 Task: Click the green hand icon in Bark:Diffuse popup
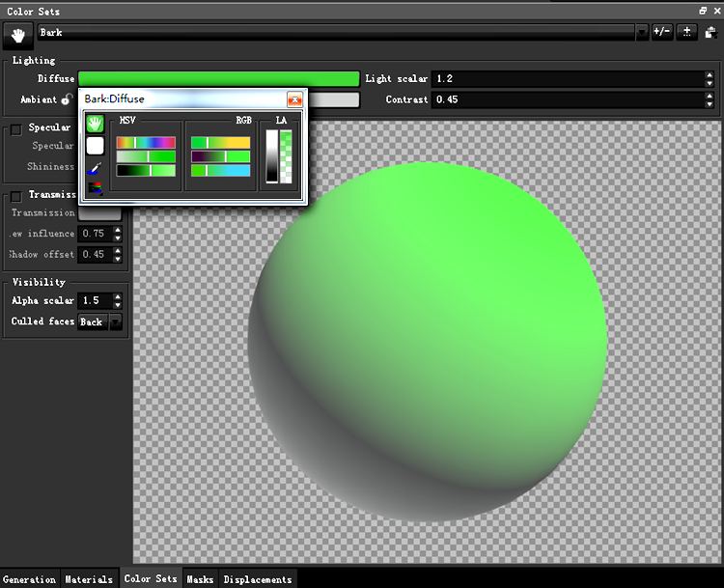95,124
